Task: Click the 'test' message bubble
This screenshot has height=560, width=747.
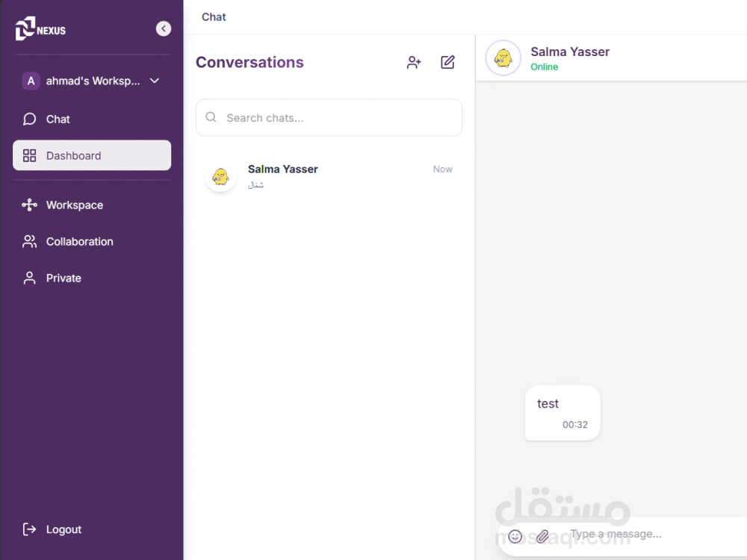Action: (562, 413)
